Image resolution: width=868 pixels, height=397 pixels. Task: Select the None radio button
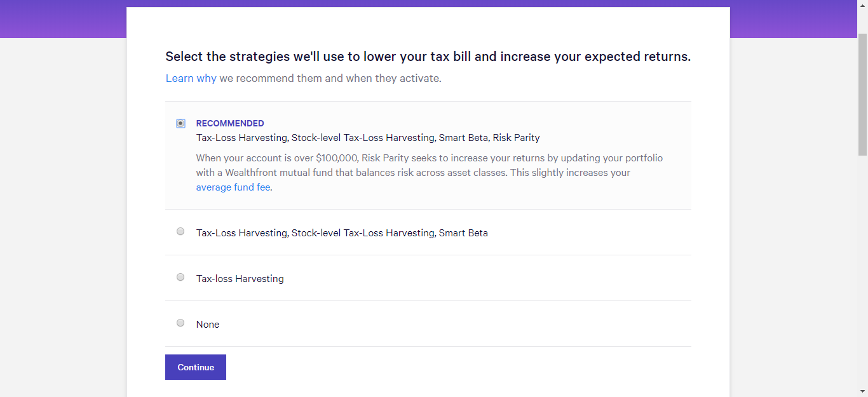pyautogui.click(x=180, y=323)
